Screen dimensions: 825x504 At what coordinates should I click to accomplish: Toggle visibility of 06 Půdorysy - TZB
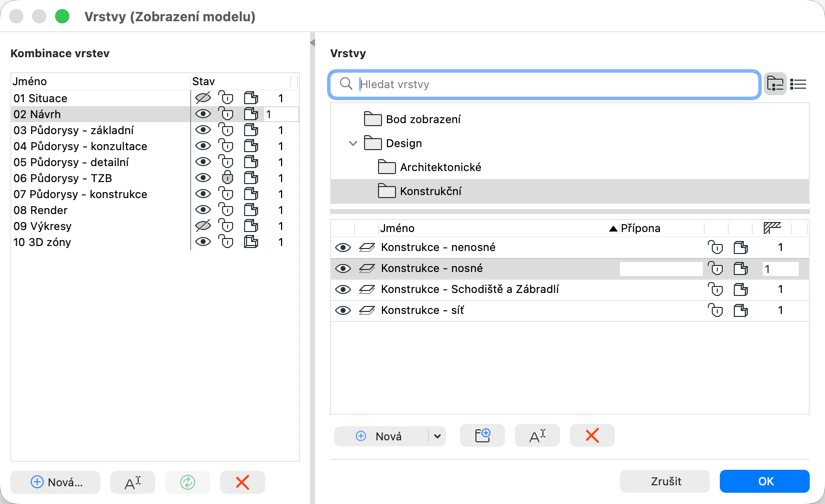click(203, 178)
